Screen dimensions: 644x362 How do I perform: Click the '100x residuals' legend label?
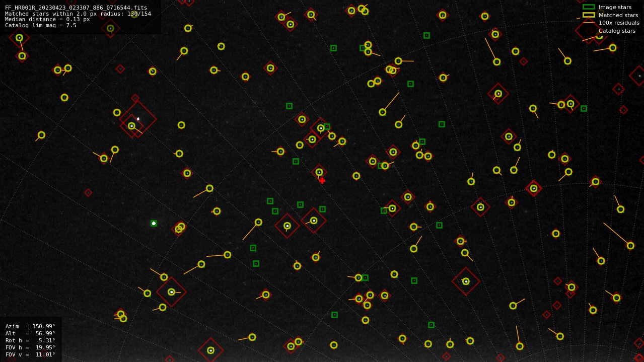[x=619, y=23]
